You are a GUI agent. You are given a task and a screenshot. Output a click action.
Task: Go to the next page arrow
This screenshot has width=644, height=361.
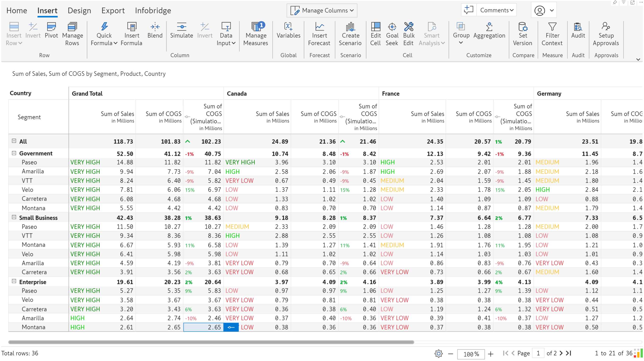tap(561, 353)
